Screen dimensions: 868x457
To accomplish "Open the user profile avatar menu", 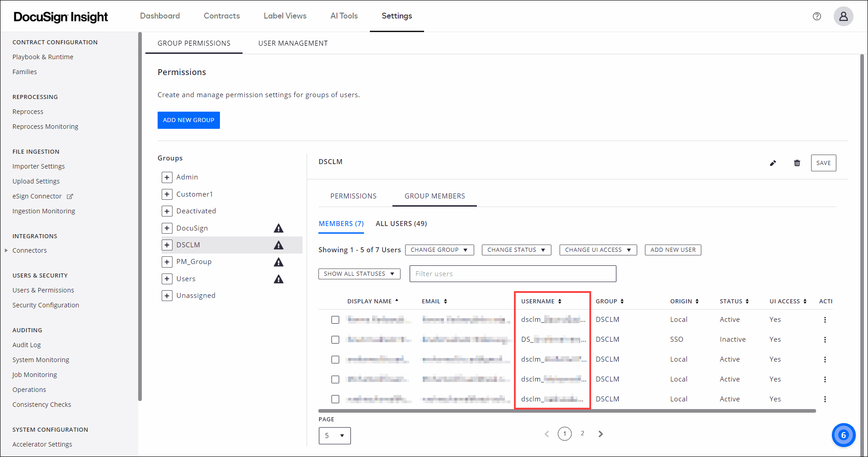I will pos(843,16).
